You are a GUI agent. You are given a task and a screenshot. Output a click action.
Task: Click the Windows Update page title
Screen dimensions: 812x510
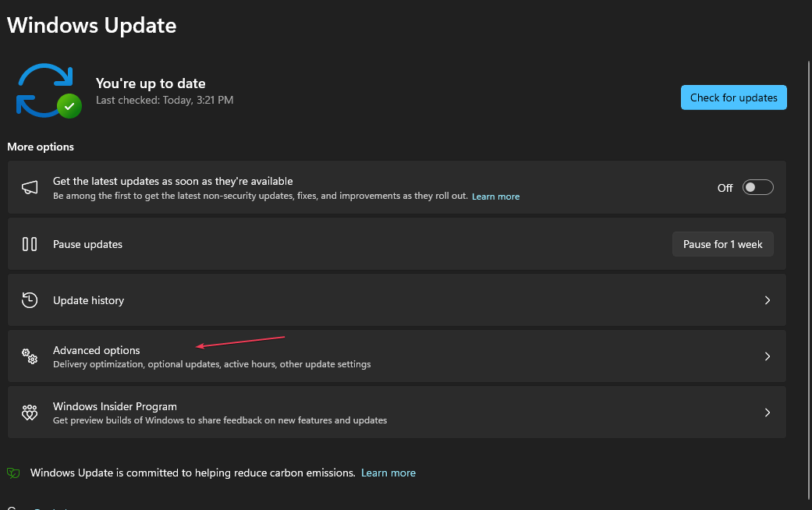(92, 26)
